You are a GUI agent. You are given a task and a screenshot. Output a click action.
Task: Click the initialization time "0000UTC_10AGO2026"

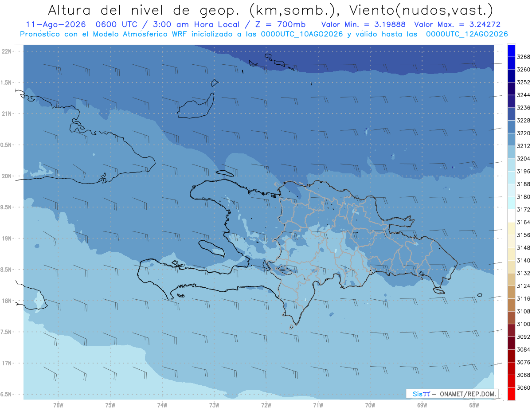[302, 34]
